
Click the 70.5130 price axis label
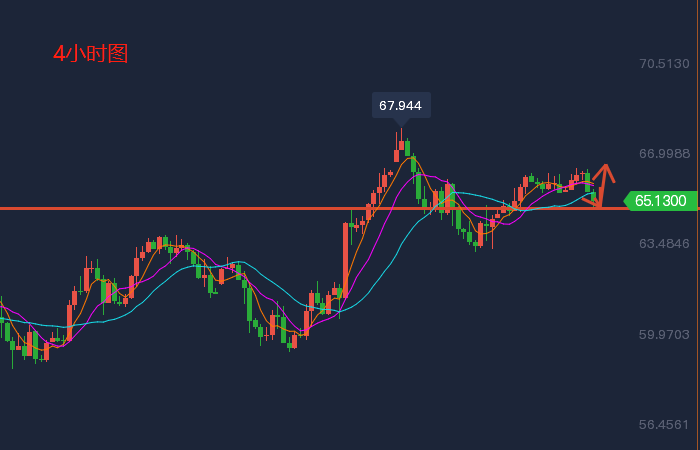click(x=664, y=64)
